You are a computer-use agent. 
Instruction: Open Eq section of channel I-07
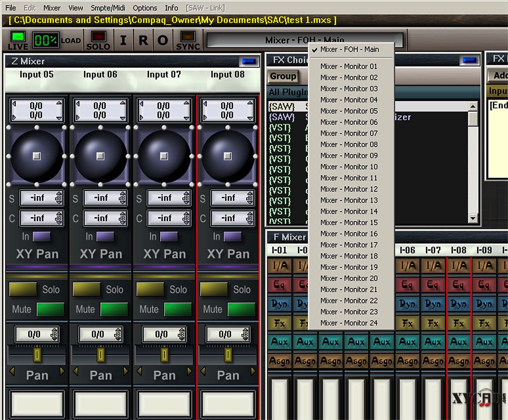433,285
